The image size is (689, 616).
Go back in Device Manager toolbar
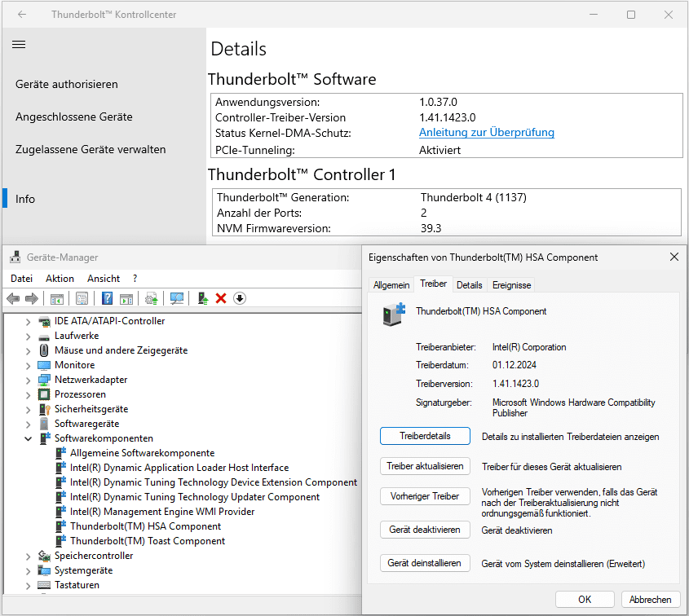(x=13, y=298)
